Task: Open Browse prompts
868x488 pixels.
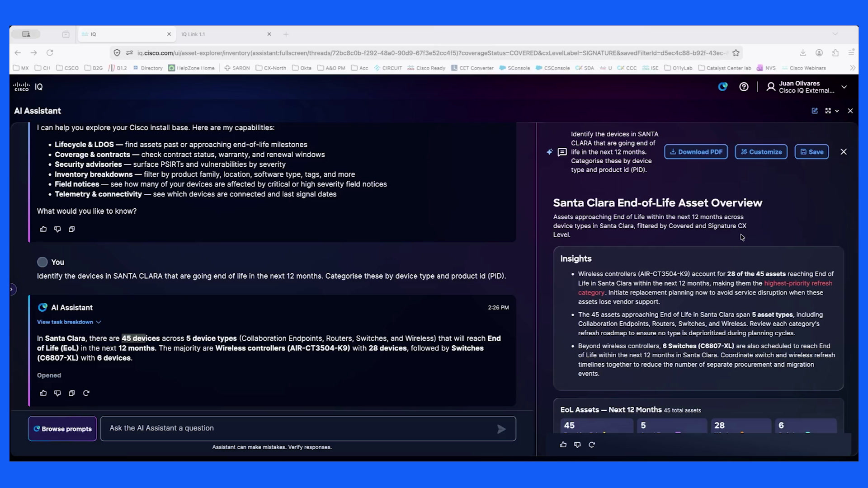Action: (62, 429)
